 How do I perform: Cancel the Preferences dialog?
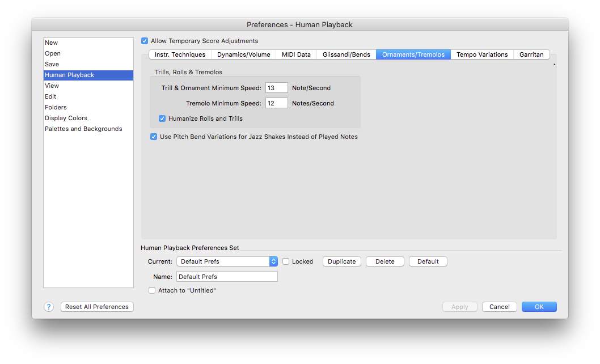pos(500,307)
